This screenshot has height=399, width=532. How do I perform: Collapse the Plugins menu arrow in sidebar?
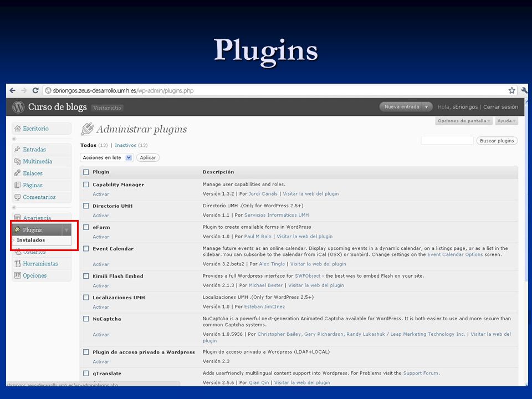66,230
